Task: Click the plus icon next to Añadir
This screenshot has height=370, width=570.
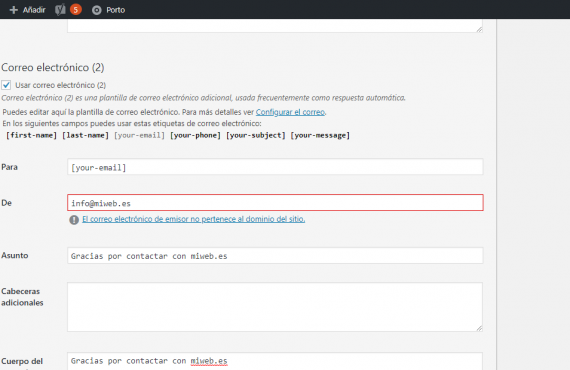Action: 13,10
